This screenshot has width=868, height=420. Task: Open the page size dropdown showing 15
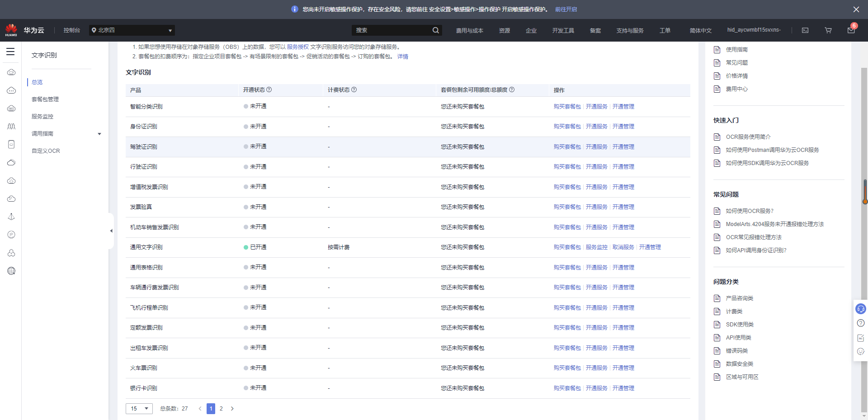[x=139, y=409]
